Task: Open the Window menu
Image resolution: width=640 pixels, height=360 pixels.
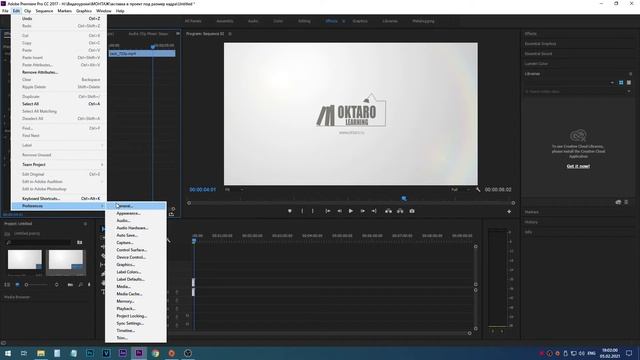Action: 104,11
